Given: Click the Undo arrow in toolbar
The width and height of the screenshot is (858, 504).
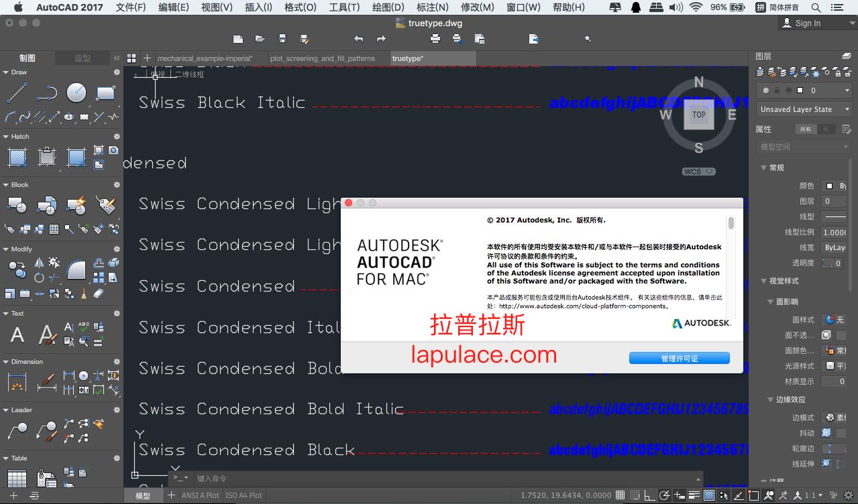Looking at the screenshot, I should tap(359, 39).
